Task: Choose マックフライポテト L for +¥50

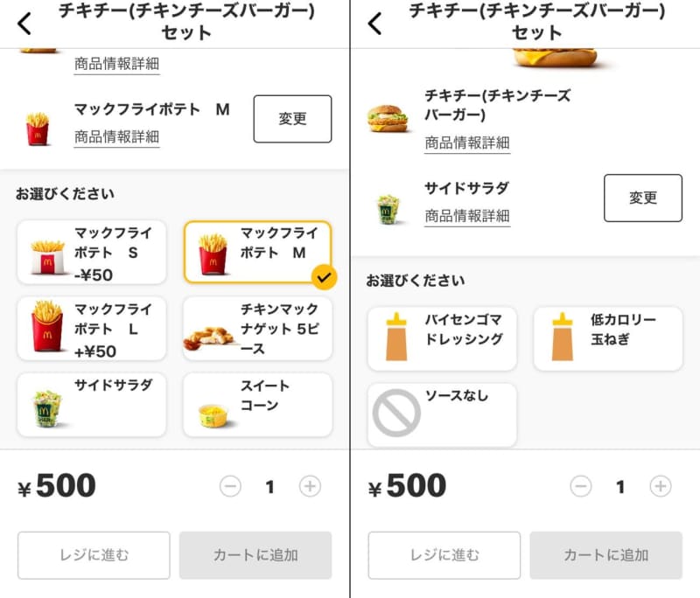Action: click(92, 329)
